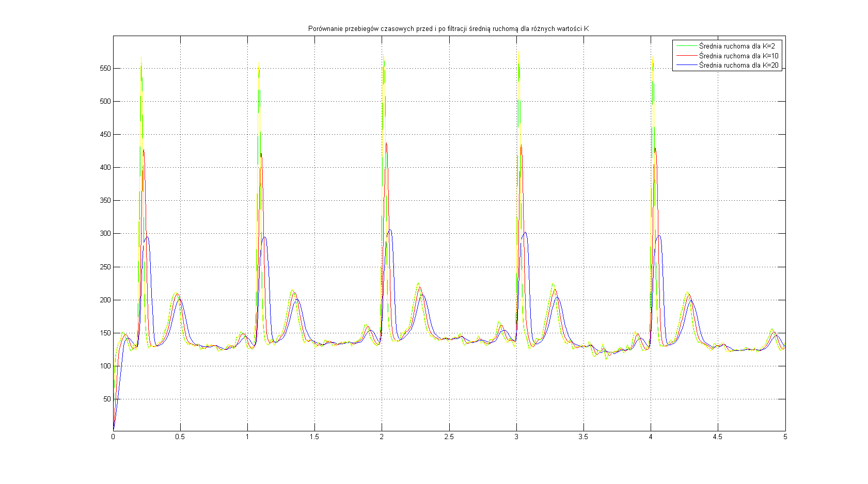Click y-axis tick label 150

pyautogui.click(x=105, y=333)
